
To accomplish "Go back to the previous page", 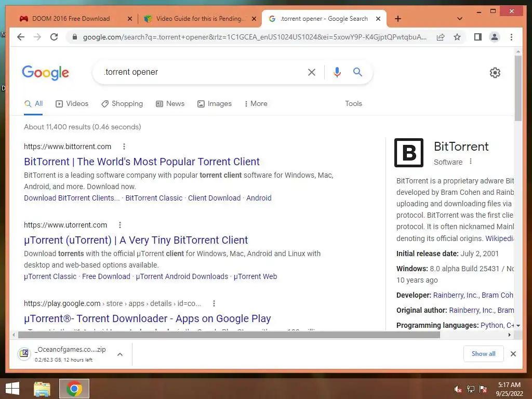I will pyautogui.click(x=21, y=37).
